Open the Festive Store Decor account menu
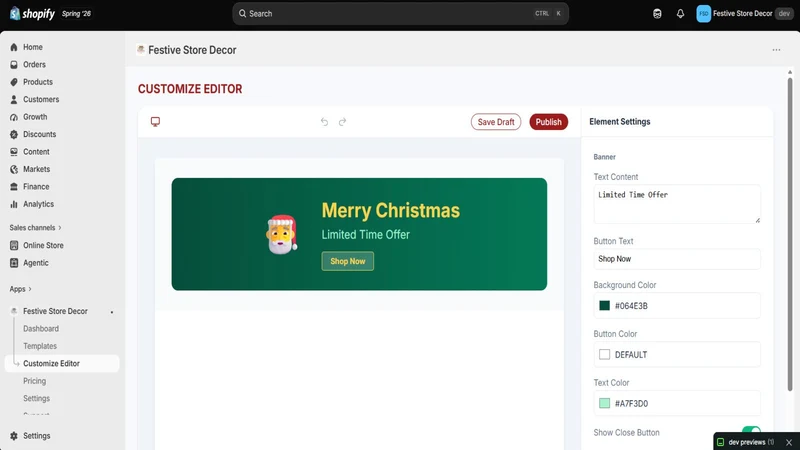 coord(744,14)
